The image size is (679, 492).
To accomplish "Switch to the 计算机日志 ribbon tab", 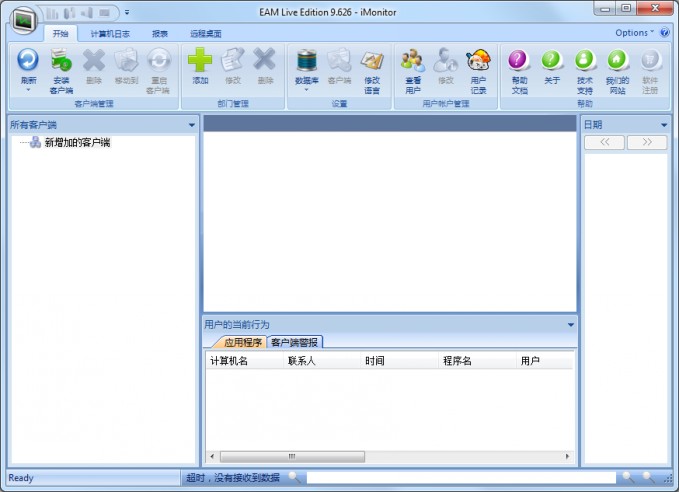I will [x=110, y=34].
